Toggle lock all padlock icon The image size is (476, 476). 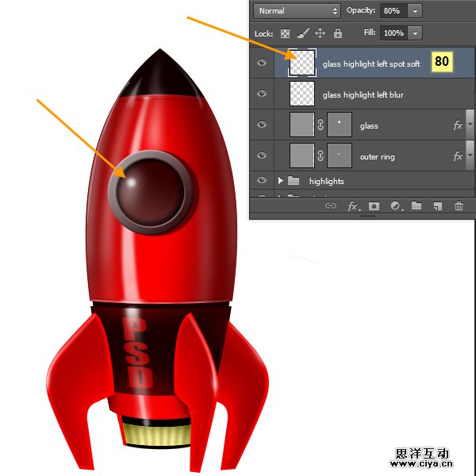click(338, 33)
